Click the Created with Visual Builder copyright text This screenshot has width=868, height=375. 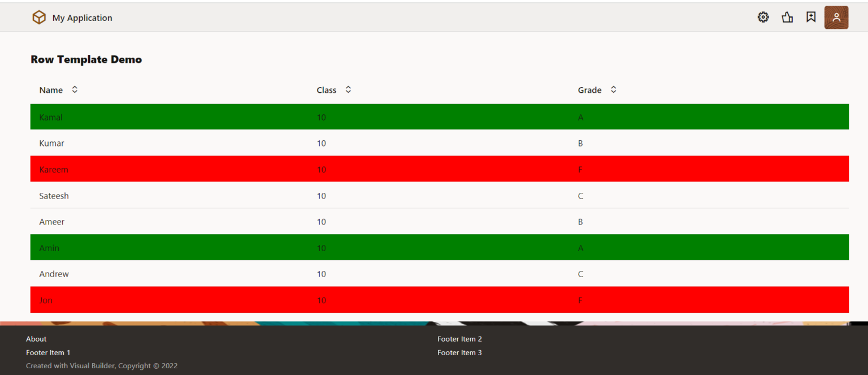click(x=102, y=365)
